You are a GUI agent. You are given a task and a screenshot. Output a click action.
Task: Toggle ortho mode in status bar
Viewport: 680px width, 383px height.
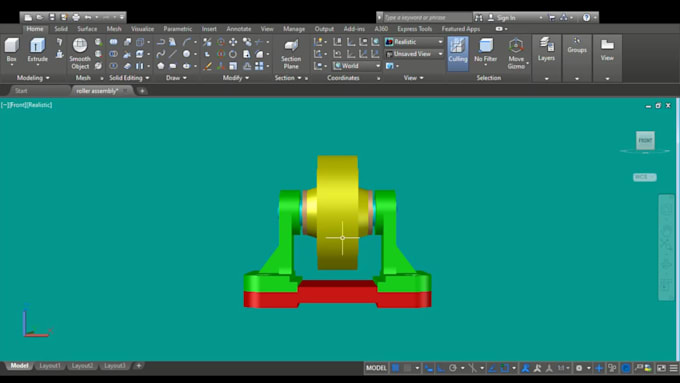pos(441,368)
